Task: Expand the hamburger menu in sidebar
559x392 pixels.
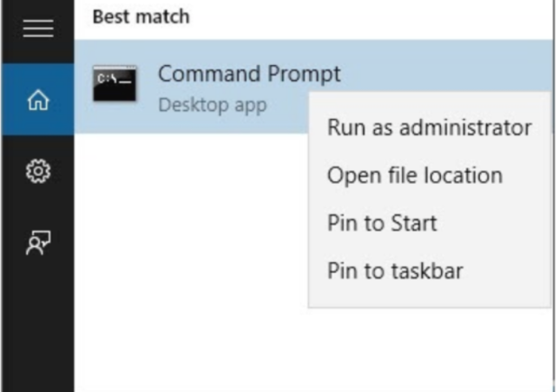Action: [38, 29]
